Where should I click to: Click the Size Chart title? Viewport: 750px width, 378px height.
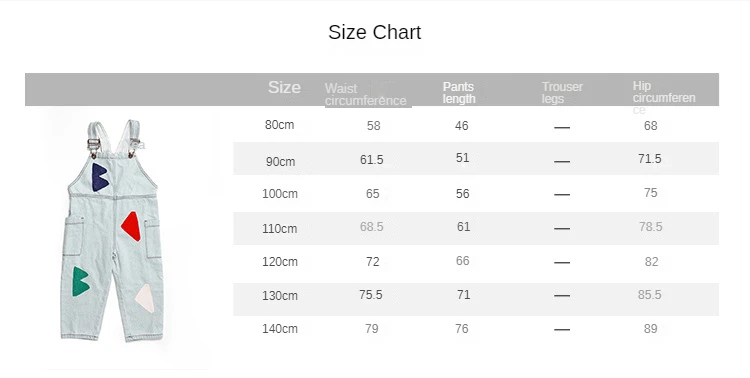click(x=375, y=33)
